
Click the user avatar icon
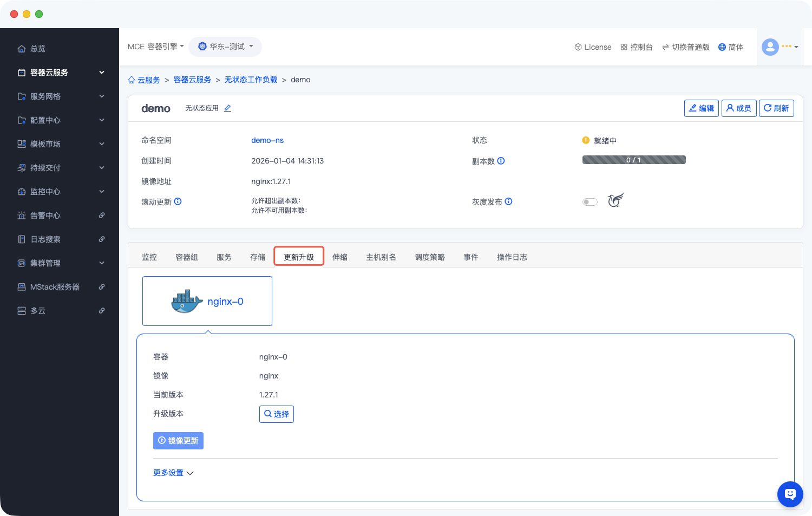click(770, 47)
